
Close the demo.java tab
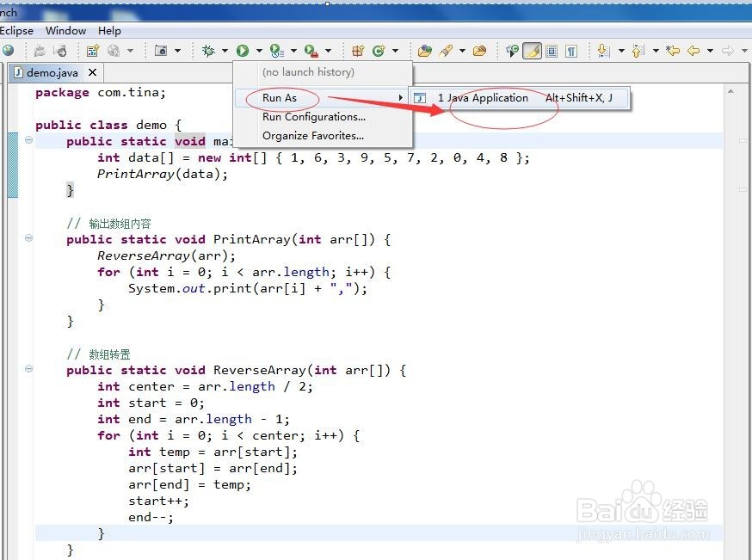(93, 72)
